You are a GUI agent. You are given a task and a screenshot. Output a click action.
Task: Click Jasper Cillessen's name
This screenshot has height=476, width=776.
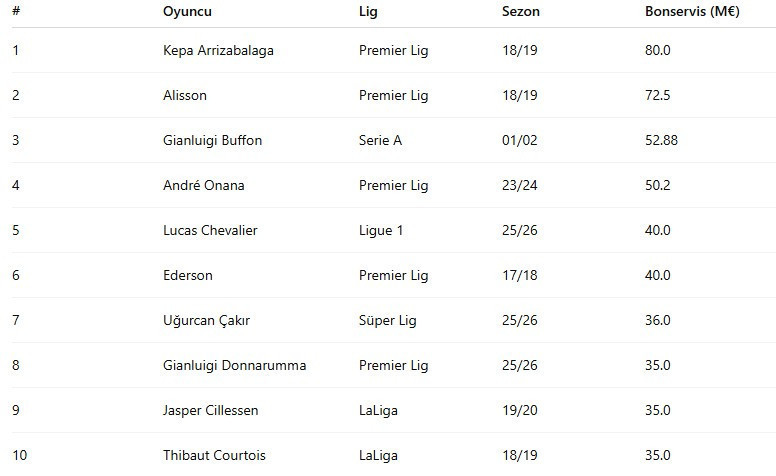tap(211, 410)
